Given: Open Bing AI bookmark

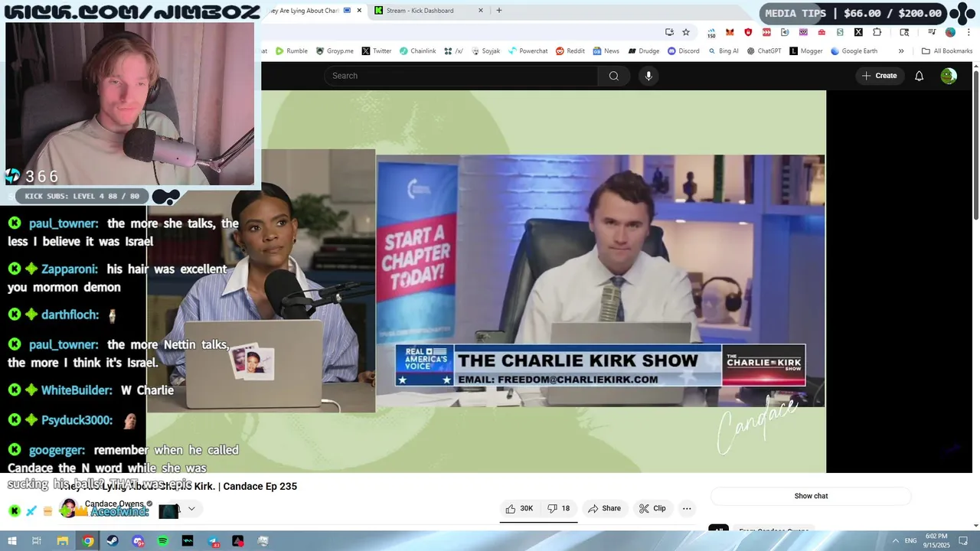Looking at the screenshot, I should (x=723, y=51).
